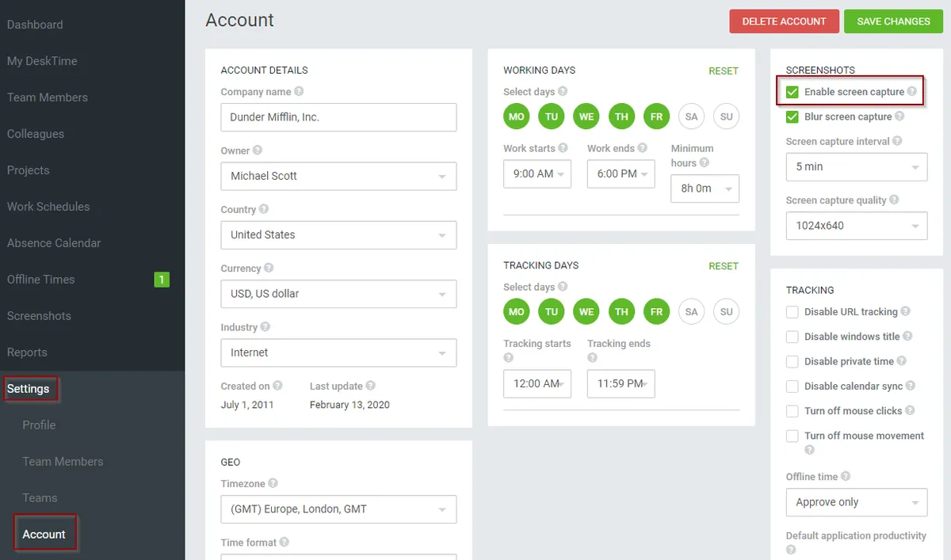Screen dimensions: 951x560
Task: Open the Country dropdown
Action: click(x=338, y=234)
